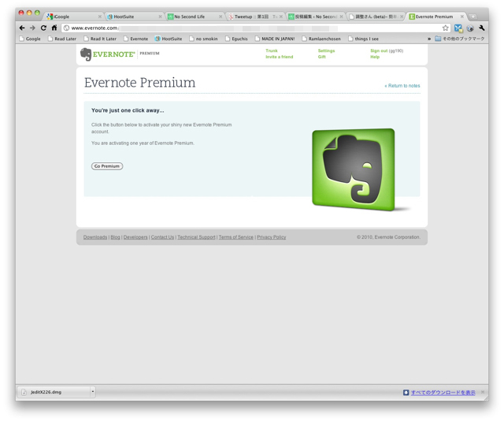Screen dimensions: 504x424
Task: Open the Settings link in header
Action: (326, 50)
